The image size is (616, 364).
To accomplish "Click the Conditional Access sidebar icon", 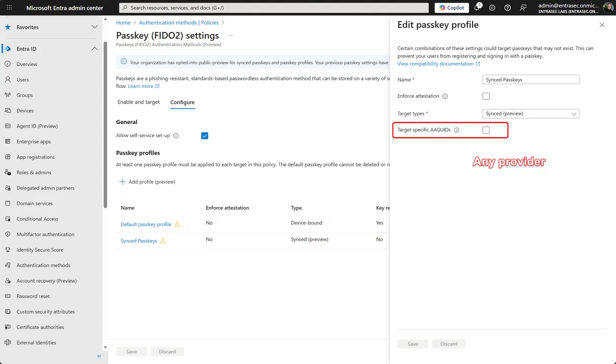I will pos(7,219).
